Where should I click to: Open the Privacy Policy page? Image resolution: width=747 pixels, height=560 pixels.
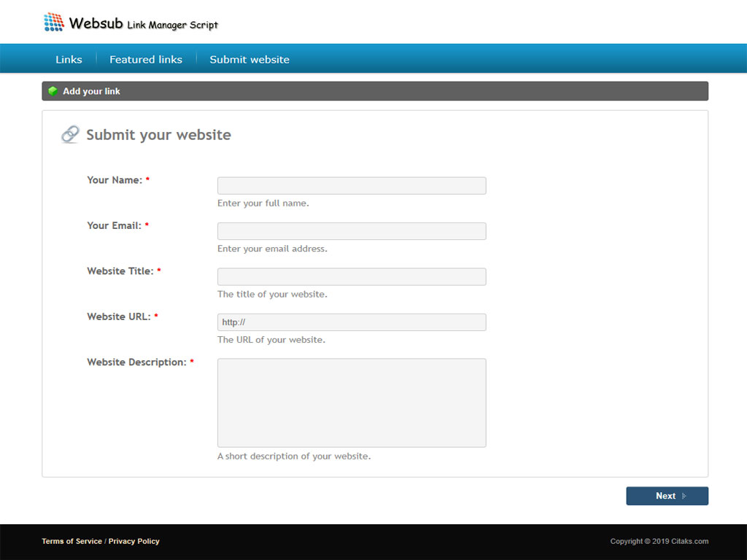(133, 541)
